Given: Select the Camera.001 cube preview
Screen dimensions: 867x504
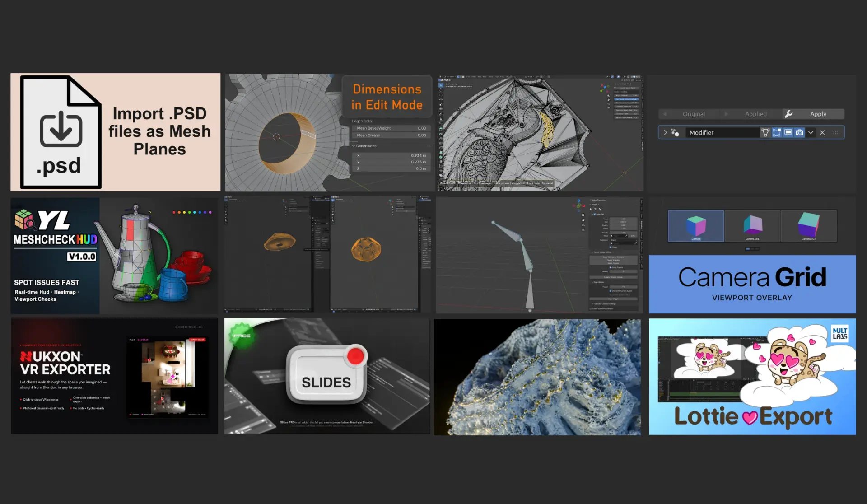Looking at the screenshot, I should (x=752, y=226).
